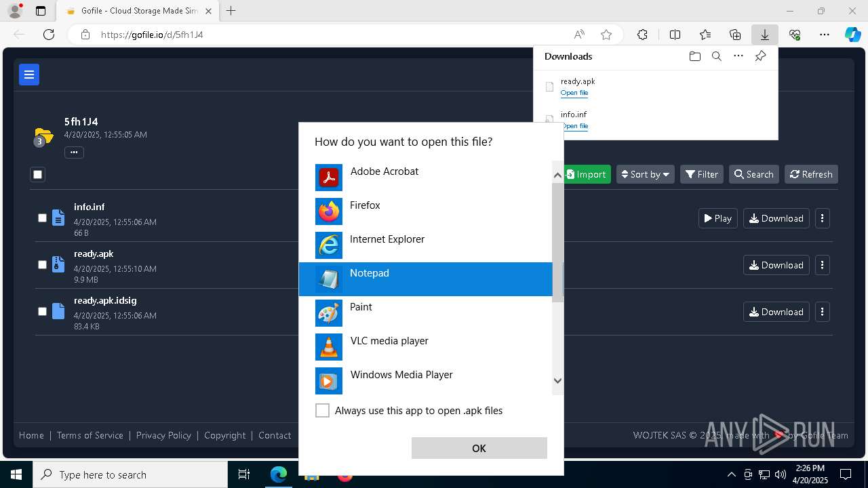Select VLC media player entry
This screenshot has width=868, height=488.
pos(426,347)
